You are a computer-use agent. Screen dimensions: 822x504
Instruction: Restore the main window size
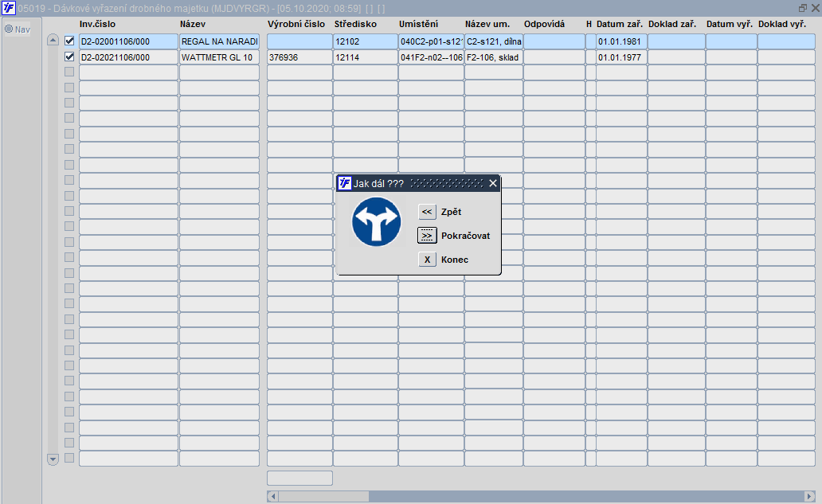803,8
